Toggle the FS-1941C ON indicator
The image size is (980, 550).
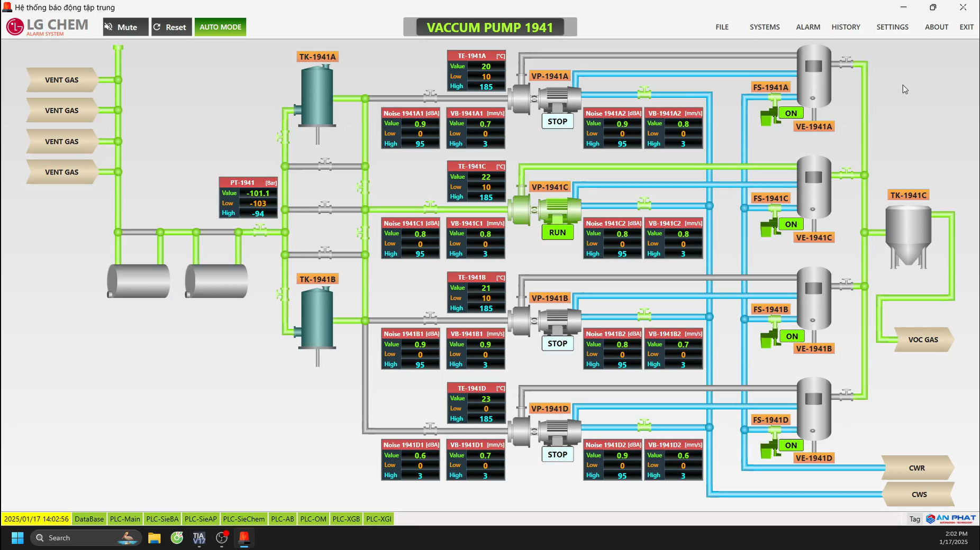click(x=791, y=224)
